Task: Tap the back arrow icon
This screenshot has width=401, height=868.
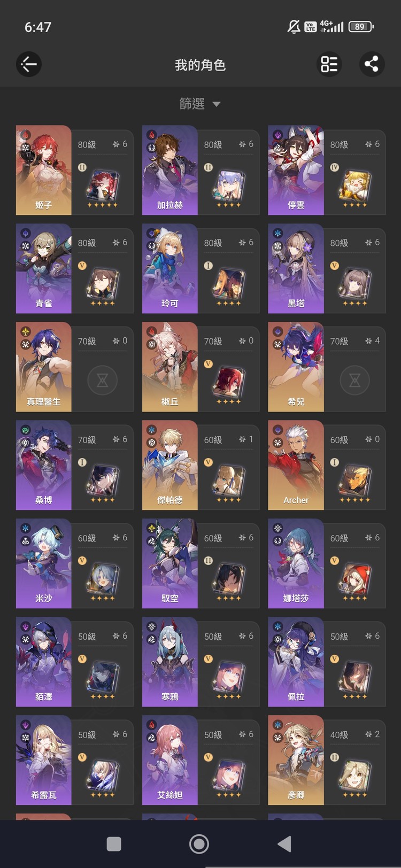Action: pos(28,65)
